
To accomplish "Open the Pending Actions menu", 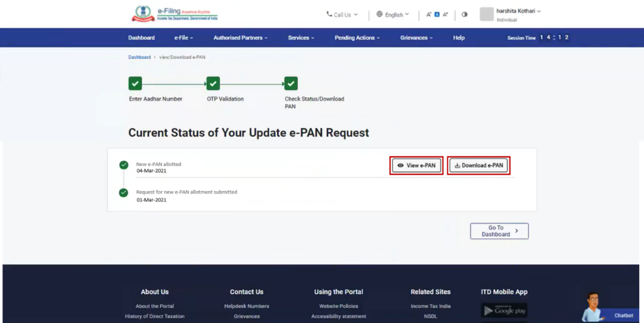I will pos(357,38).
